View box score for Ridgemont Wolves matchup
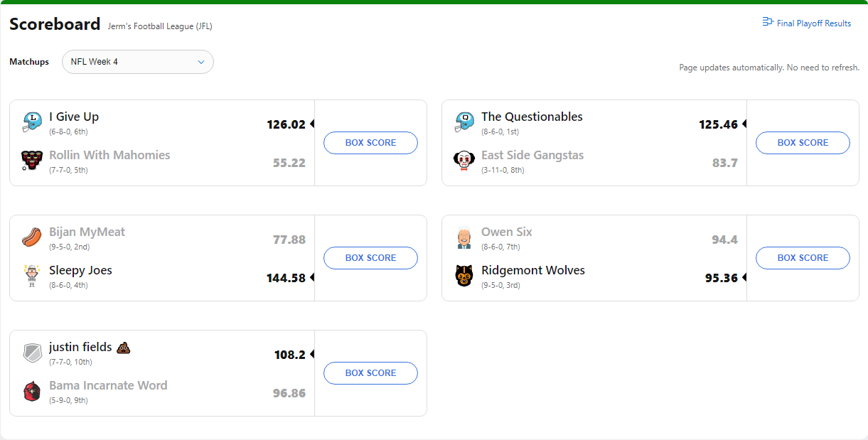868x440 pixels. point(803,258)
